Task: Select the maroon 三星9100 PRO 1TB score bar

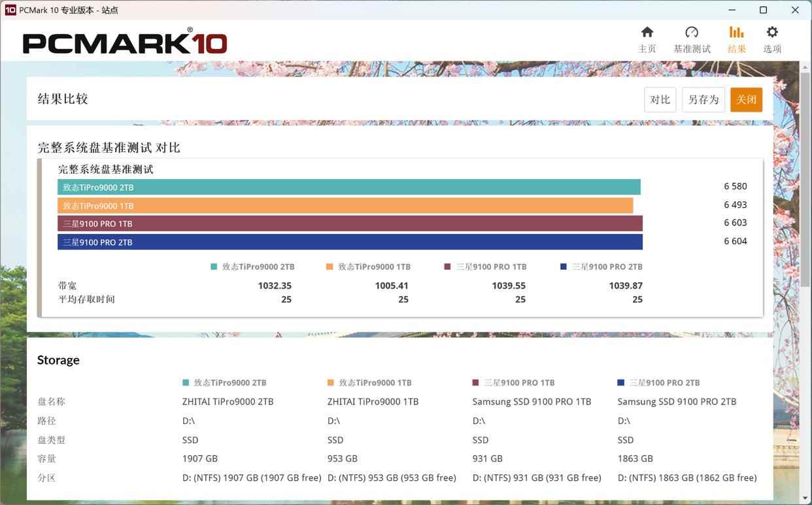Action: coord(350,223)
